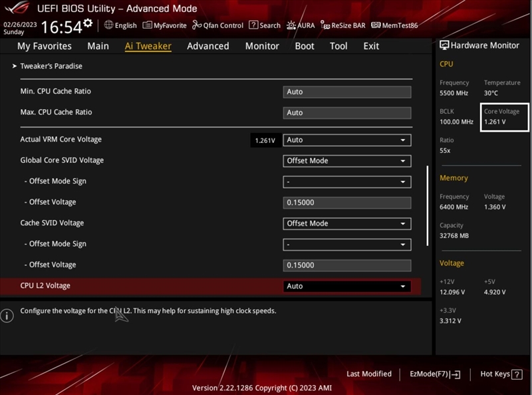This screenshot has width=532, height=395.
Task: Select the CPU L2 Voltage row label
Action: pyautogui.click(x=45, y=286)
